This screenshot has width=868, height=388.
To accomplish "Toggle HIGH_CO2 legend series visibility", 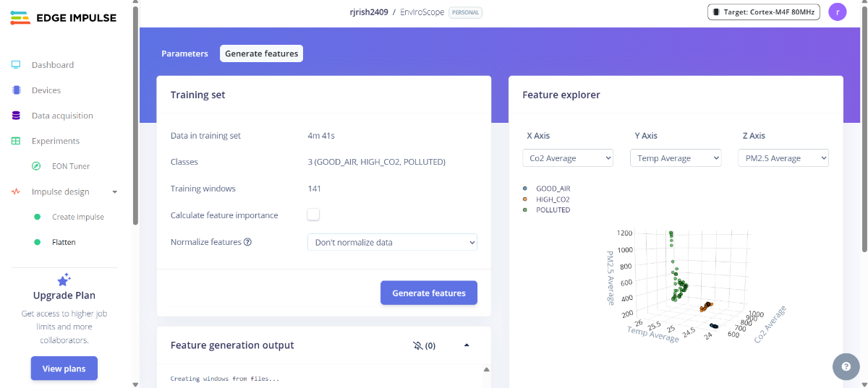I will click(553, 199).
